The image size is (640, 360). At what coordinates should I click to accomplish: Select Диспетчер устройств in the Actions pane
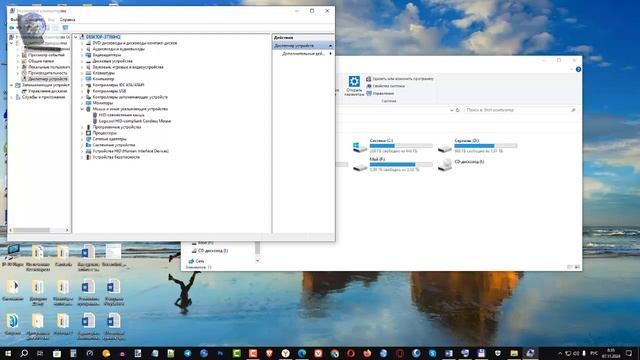pyautogui.click(x=303, y=46)
